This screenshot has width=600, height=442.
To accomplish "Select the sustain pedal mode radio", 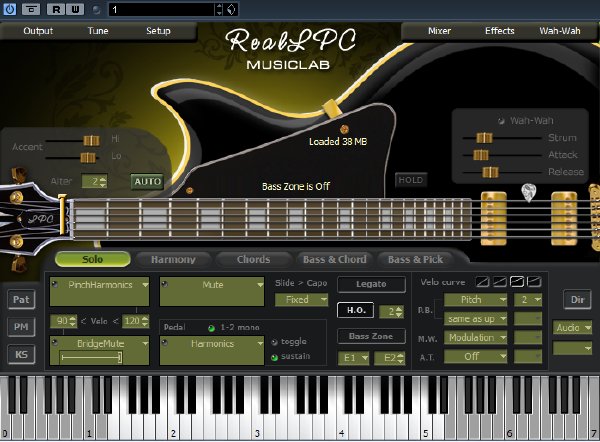I will pos(274,357).
